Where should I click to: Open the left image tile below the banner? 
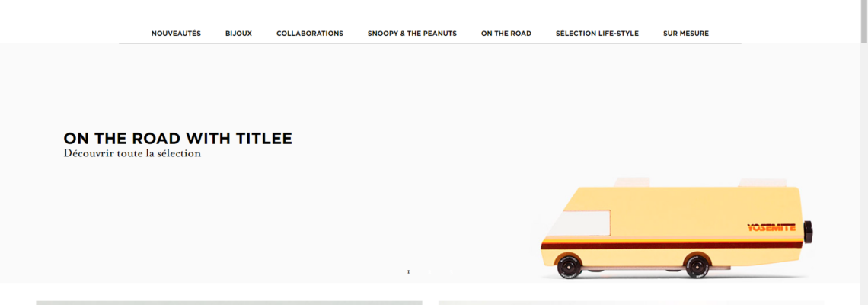229,303
